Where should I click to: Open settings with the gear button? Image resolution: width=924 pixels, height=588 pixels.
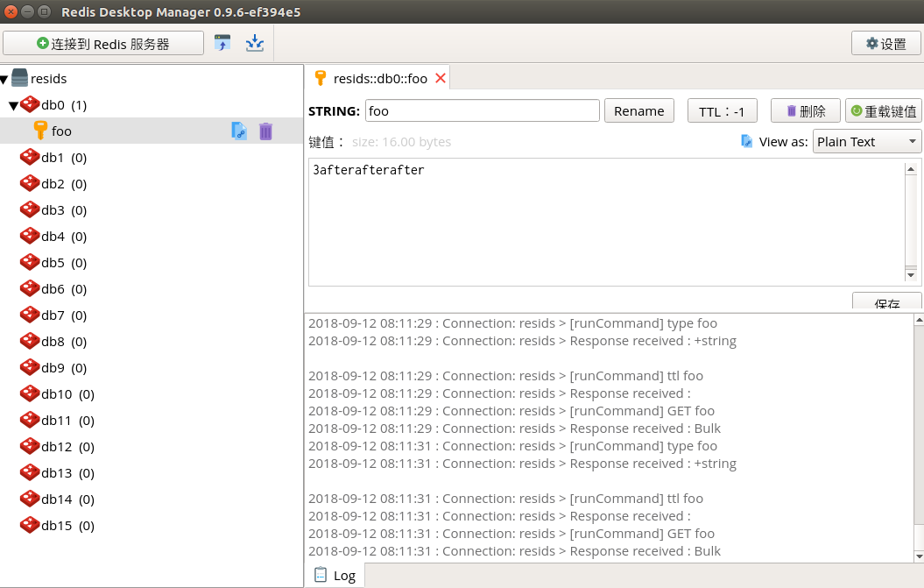coord(885,44)
